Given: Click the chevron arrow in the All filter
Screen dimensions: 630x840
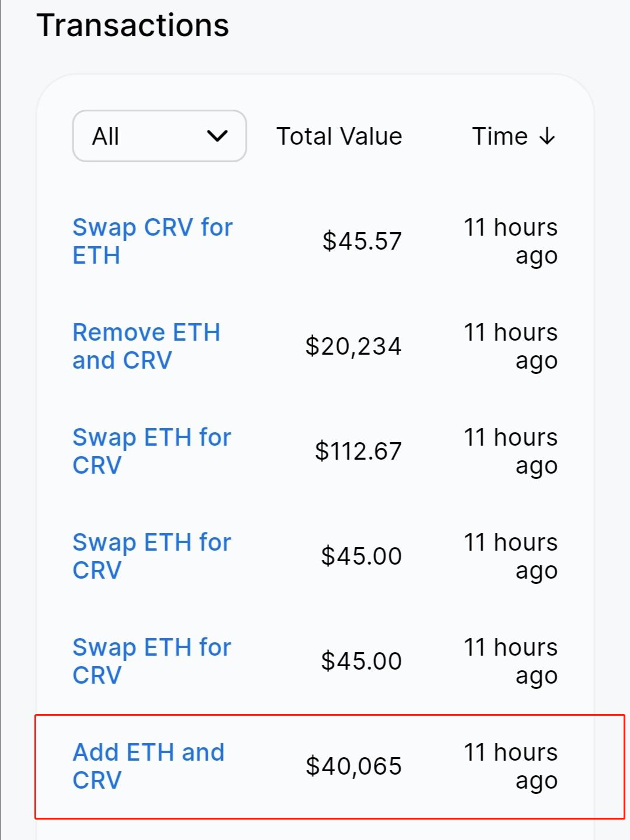Looking at the screenshot, I should click(x=217, y=136).
